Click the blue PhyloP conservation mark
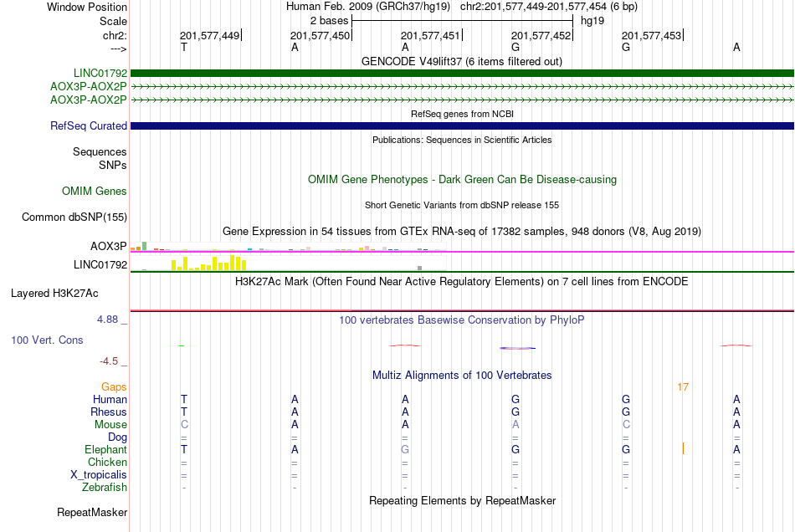 click(517, 348)
